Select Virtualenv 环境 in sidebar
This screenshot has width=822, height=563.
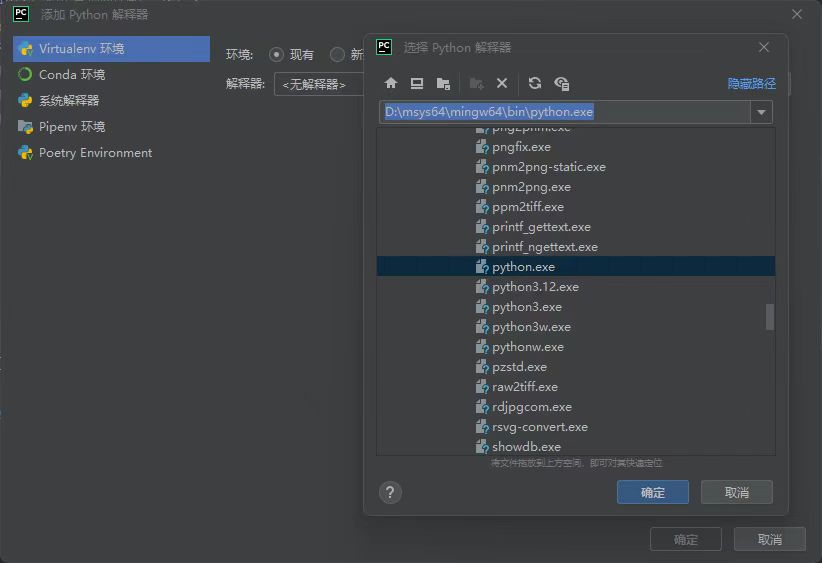pos(111,49)
